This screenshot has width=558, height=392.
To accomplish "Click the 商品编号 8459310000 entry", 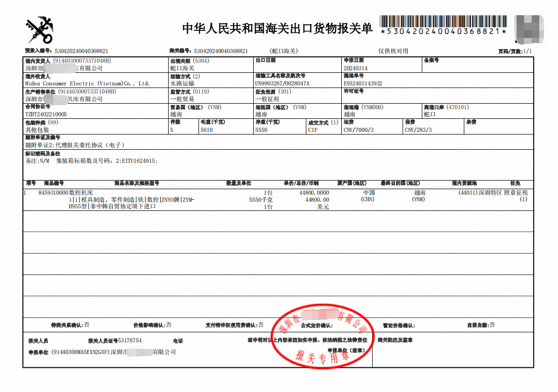I will coord(53,193).
